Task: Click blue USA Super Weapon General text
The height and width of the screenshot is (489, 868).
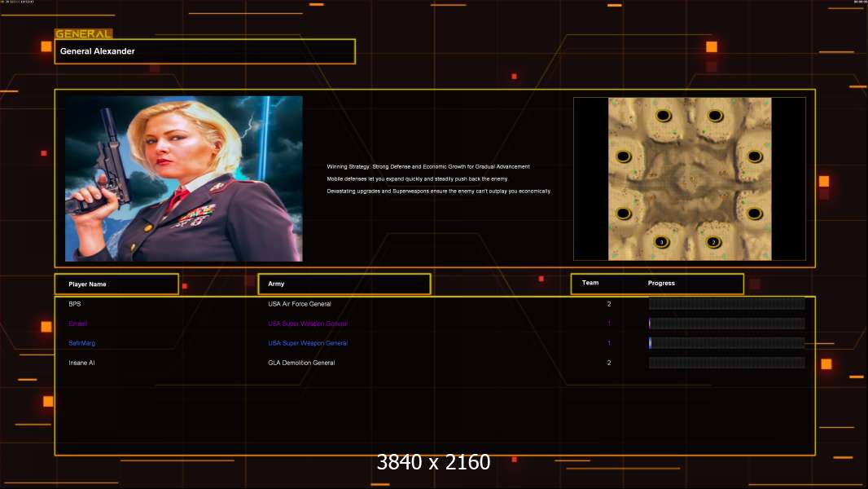Action: coord(308,343)
